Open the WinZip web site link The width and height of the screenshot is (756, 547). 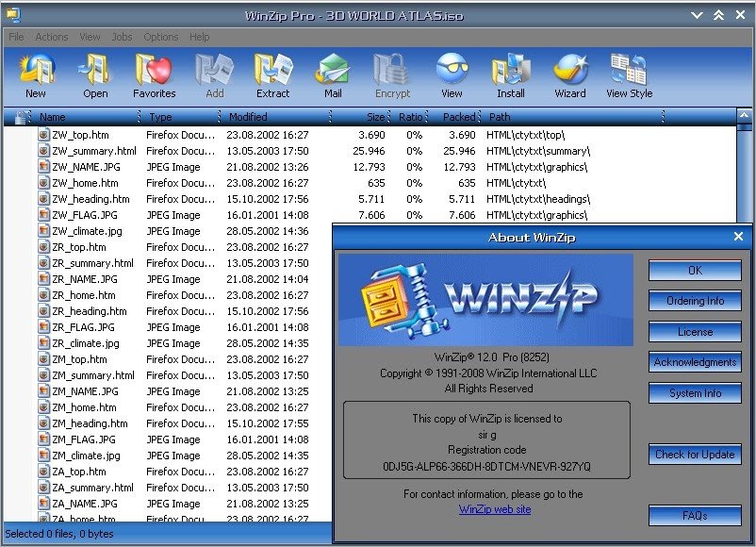(495, 509)
